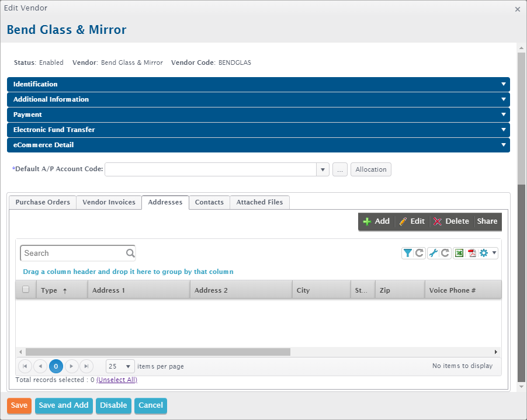Go to the first page of results
The image size is (527, 420).
25,366
